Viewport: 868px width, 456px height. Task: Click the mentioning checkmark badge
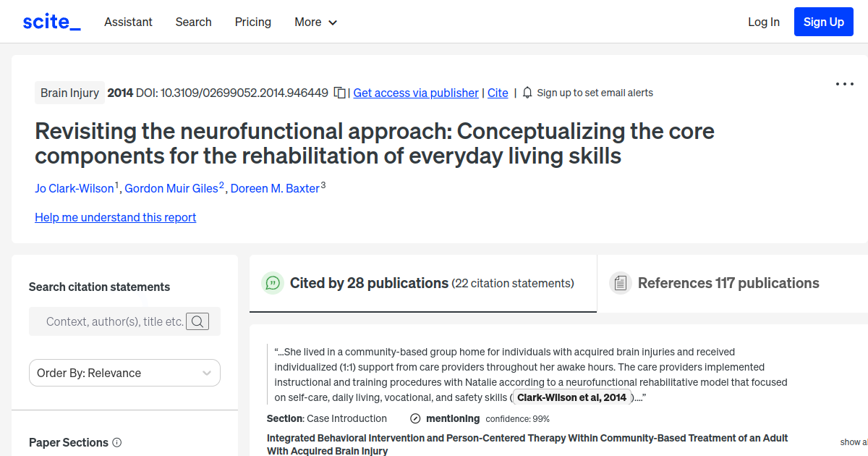414,418
